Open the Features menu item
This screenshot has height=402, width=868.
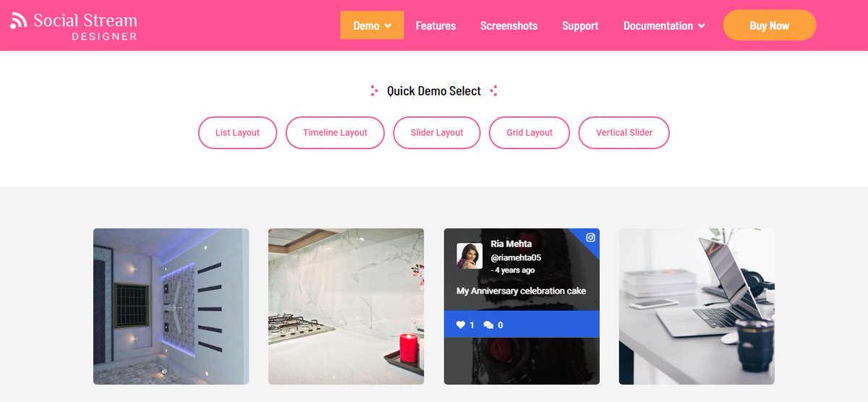pos(435,25)
